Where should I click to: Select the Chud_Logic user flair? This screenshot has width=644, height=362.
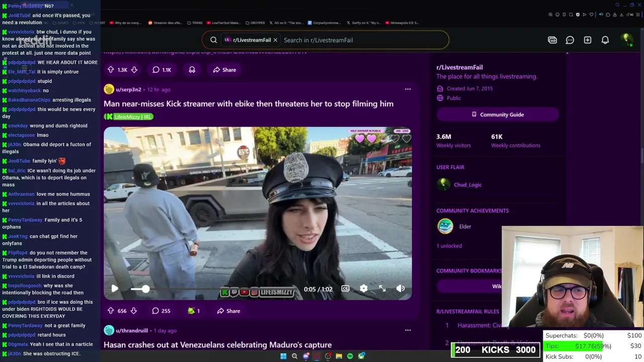pos(467,185)
